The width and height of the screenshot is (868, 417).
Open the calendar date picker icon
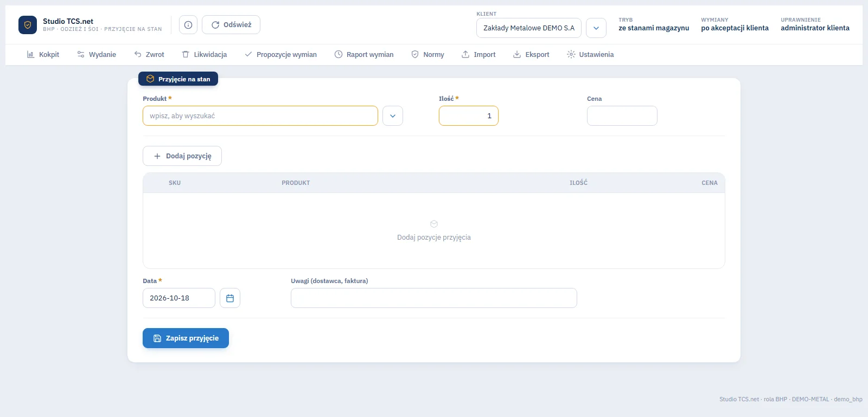click(x=230, y=298)
